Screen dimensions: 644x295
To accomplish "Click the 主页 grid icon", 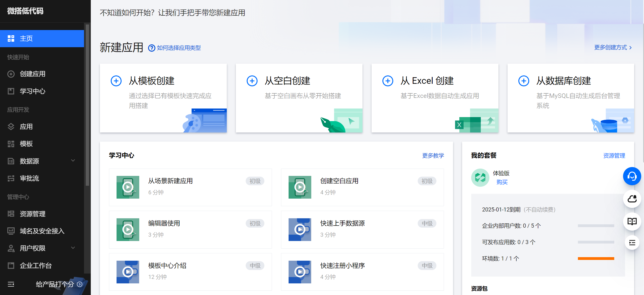I will coord(11,38).
